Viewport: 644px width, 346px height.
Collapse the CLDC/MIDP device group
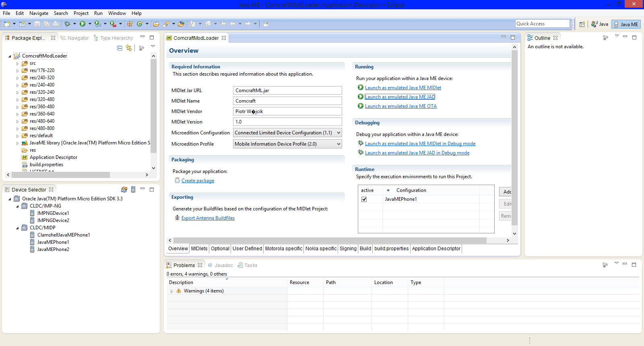click(17, 228)
